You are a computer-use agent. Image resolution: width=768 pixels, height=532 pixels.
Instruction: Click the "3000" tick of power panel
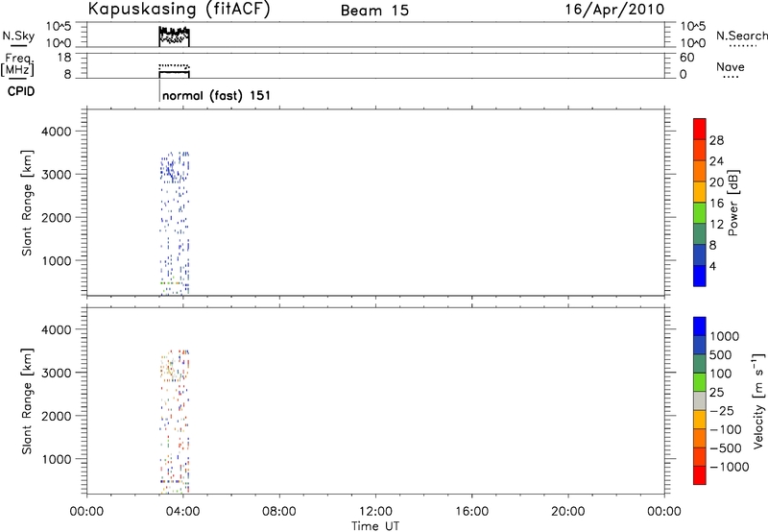tap(56, 175)
